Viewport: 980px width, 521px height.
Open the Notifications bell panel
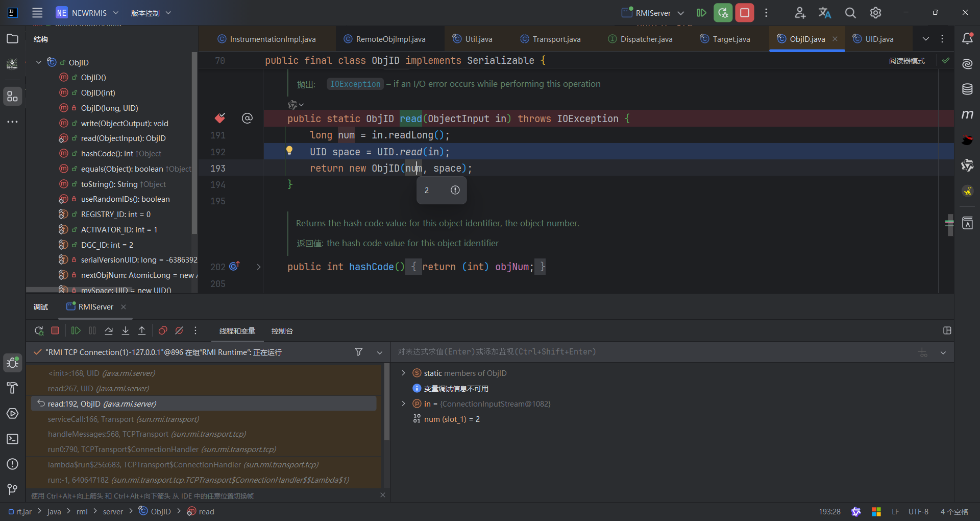click(x=967, y=39)
